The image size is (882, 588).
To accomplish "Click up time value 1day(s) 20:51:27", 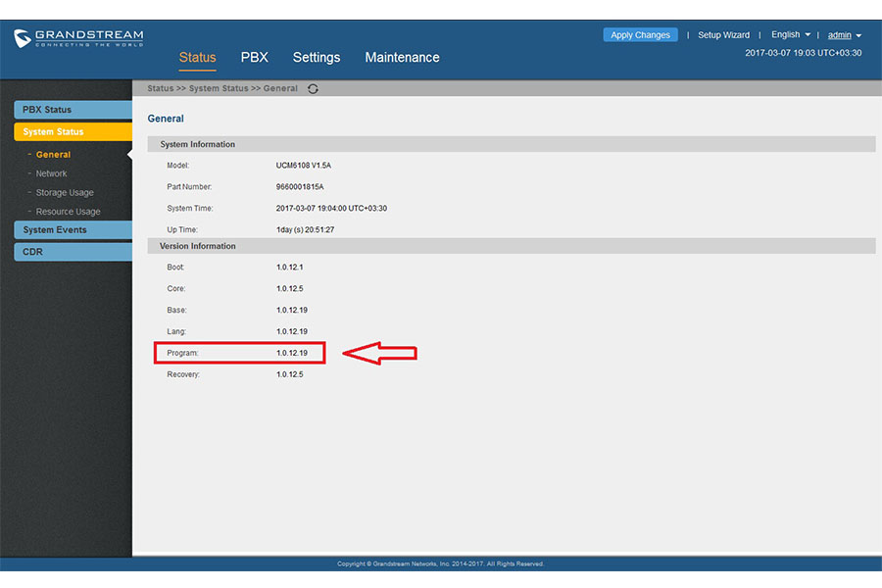I will tap(305, 229).
